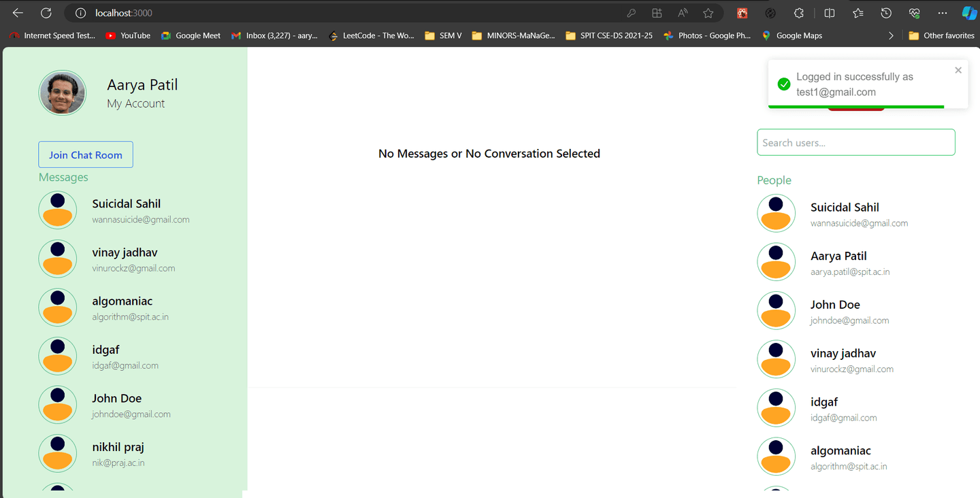Dismiss the logged in notification toast
This screenshot has height=498, width=980.
[x=958, y=70]
